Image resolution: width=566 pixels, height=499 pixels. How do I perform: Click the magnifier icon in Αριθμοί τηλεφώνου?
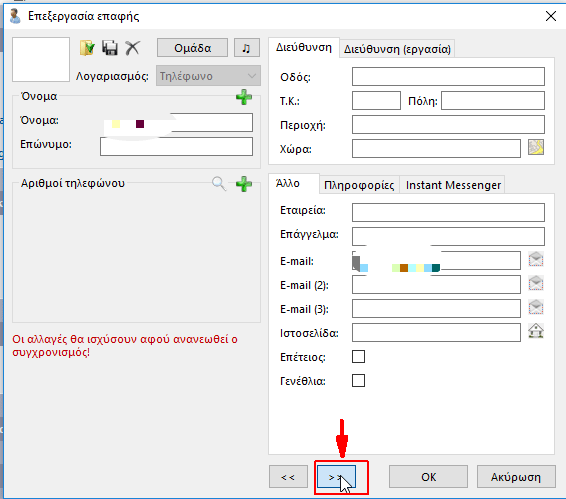pyautogui.click(x=219, y=184)
